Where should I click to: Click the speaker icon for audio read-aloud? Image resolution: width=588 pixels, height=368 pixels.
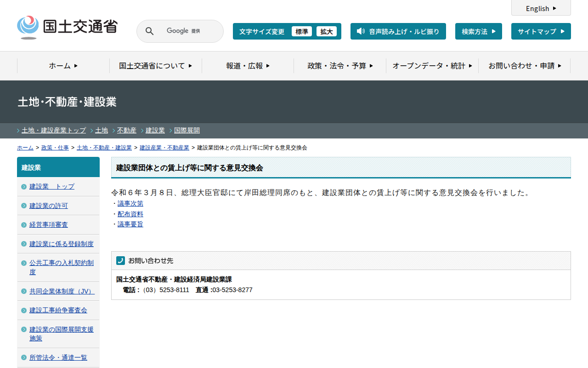[361, 31]
